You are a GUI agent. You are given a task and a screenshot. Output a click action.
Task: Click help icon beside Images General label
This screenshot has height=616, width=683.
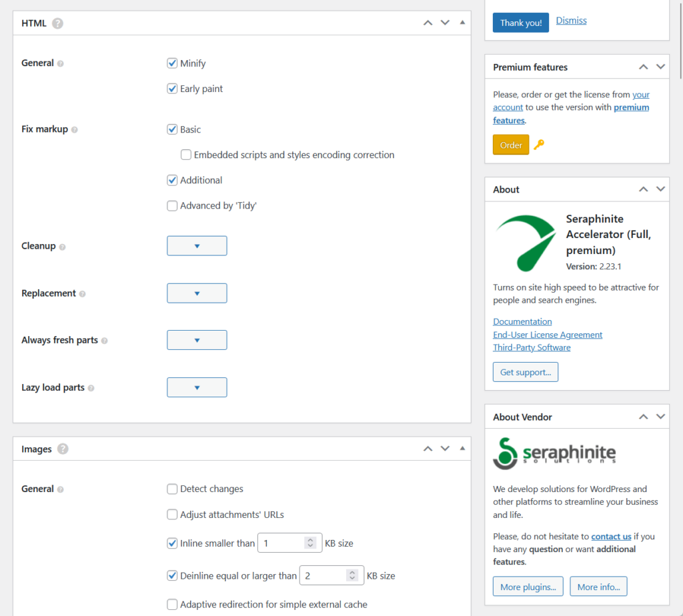61,489
